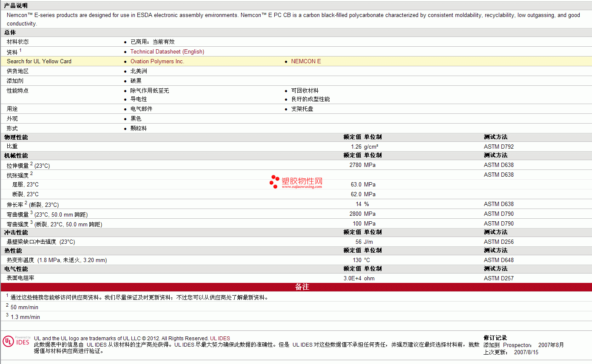Click the 材料状态 row label

18,42
